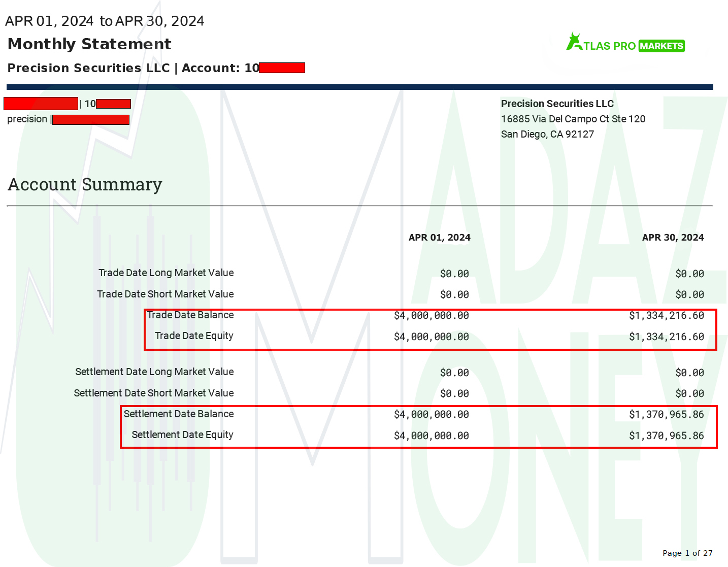
Task: Click the Page 1 of 27 indicator
Action: coord(687,553)
